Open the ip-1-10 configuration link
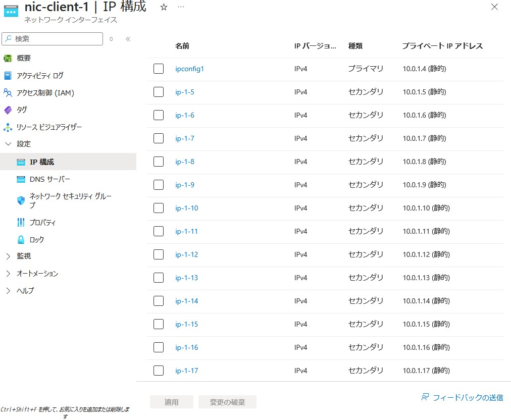 click(x=187, y=208)
